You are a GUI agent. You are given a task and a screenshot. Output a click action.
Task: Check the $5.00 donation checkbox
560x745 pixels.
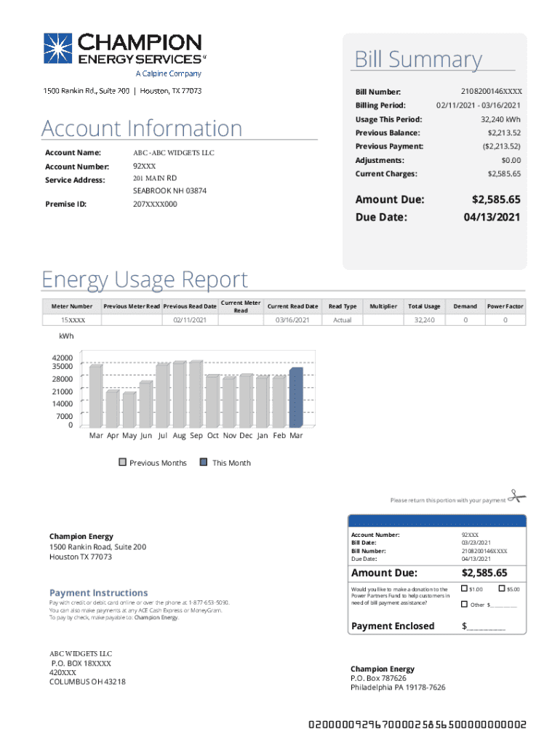point(502,588)
